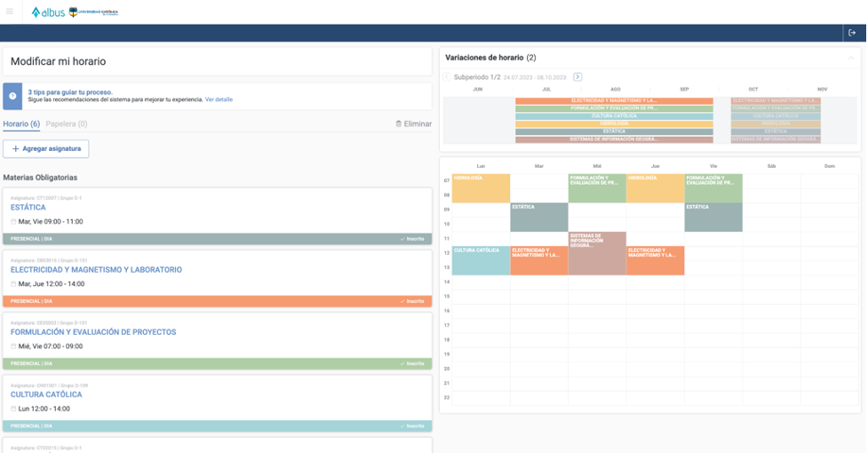Click Agregar asignatura button

pyautogui.click(x=46, y=149)
